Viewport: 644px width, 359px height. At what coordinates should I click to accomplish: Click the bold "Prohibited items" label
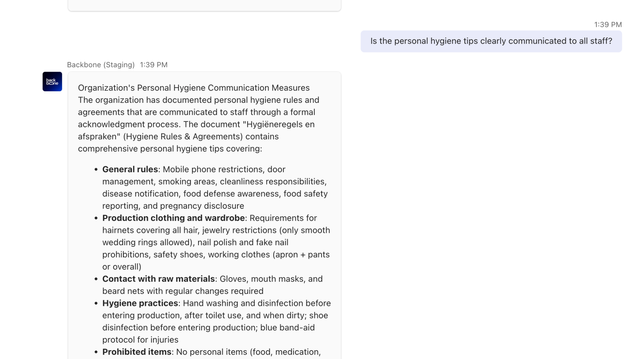tap(137, 352)
